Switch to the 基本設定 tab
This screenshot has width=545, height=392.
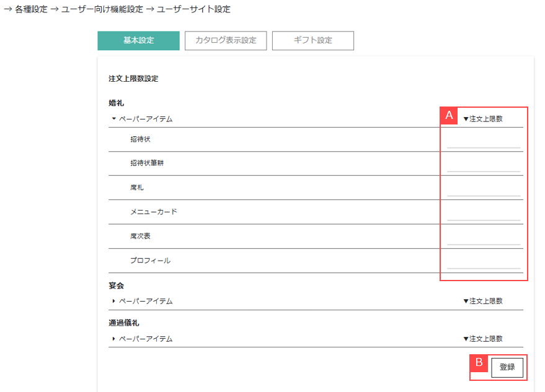(x=138, y=41)
